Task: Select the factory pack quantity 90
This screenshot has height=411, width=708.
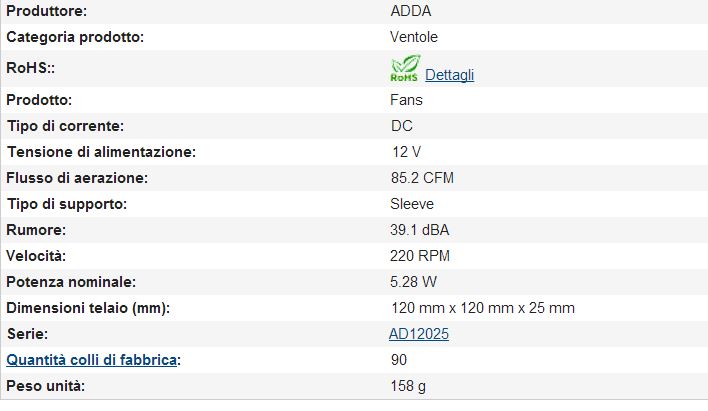Action: click(x=398, y=360)
